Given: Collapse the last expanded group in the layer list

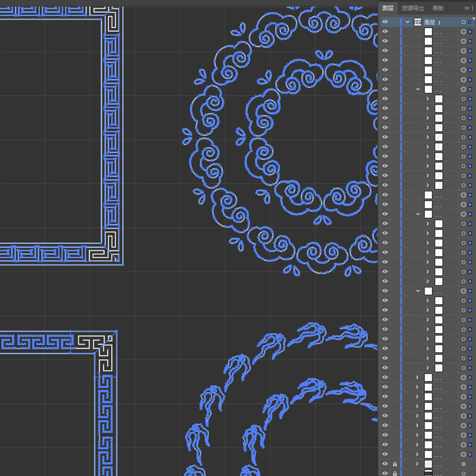Looking at the screenshot, I should pyautogui.click(x=418, y=291).
